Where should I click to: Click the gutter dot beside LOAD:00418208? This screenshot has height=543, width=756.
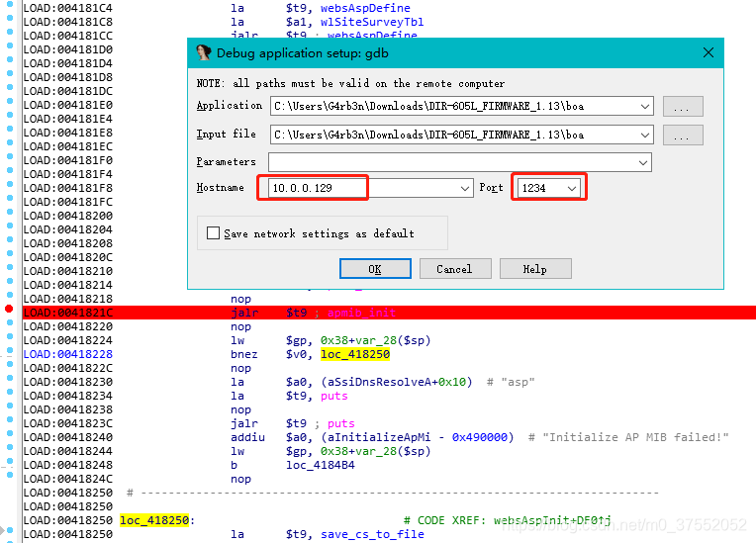(x=10, y=239)
